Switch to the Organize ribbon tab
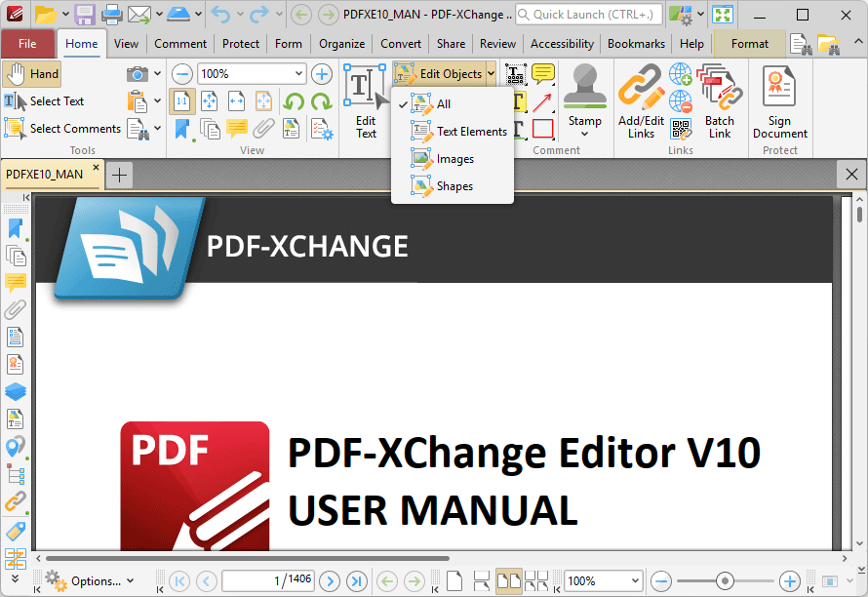Image resolution: width=868 pixels, height=597 pixels. [x=341, y=44]
